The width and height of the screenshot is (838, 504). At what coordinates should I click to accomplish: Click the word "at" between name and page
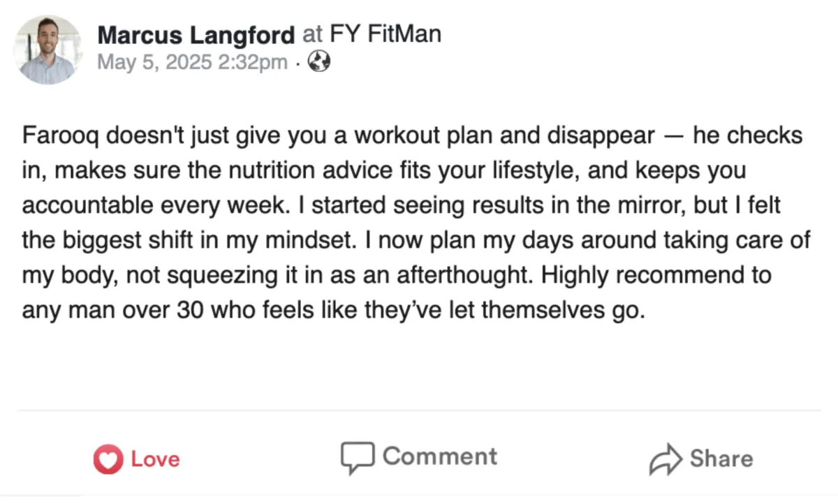[313, 34]
